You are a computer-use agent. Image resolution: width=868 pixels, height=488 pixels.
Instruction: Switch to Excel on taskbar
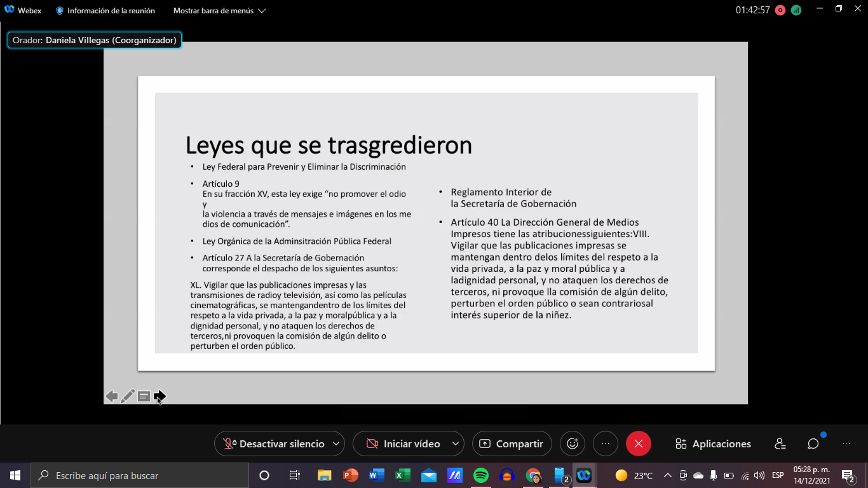(x=403, y=475)
